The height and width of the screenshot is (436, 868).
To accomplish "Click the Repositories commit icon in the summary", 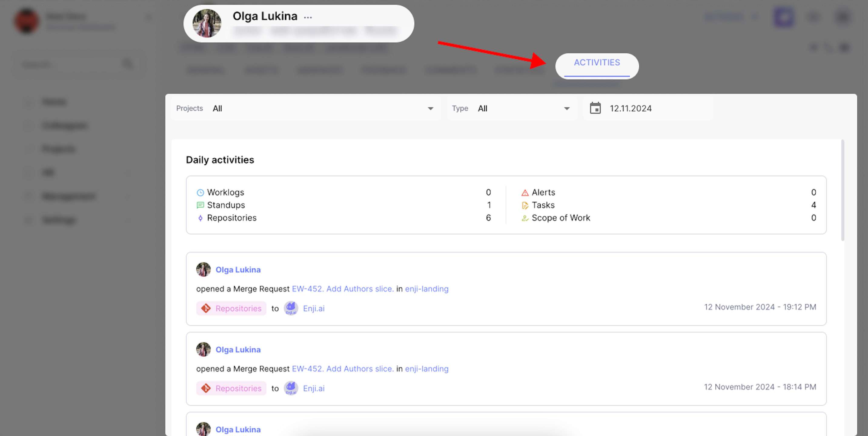I will pyautogui.click(x=200, y=218).
